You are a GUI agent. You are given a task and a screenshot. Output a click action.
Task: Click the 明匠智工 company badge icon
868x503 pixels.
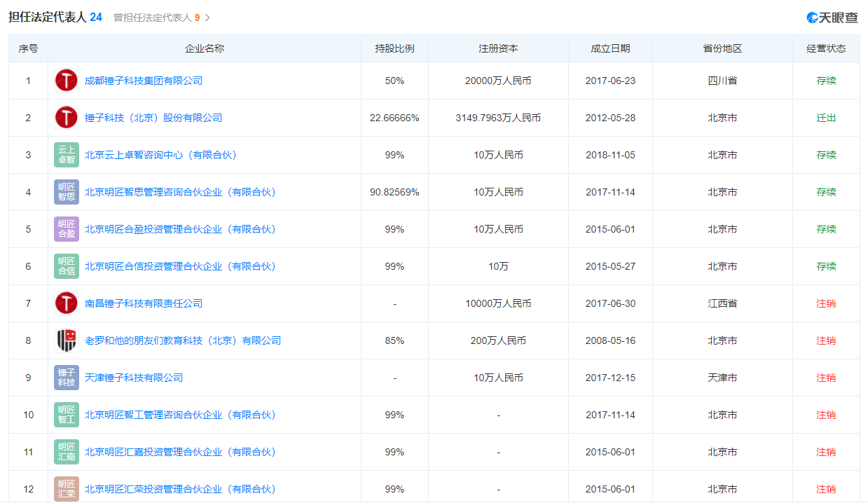click(x=67, y=415)
